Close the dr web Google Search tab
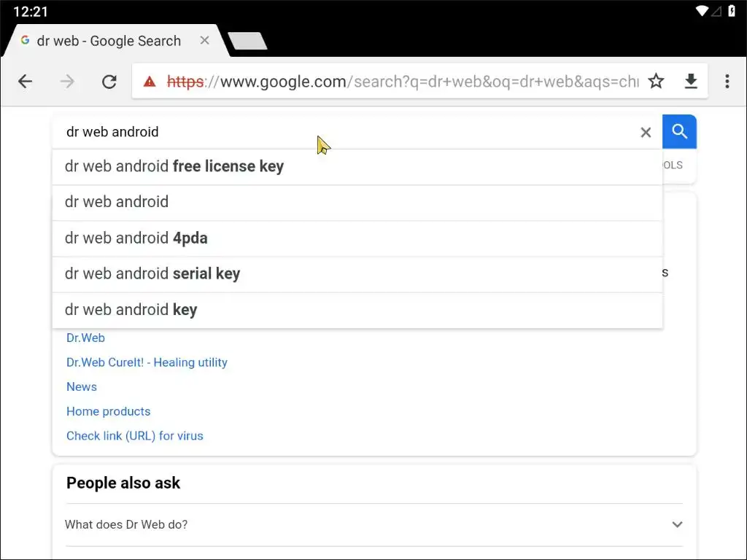The width and height of the screenshot is (747, 560). (205, 41)
